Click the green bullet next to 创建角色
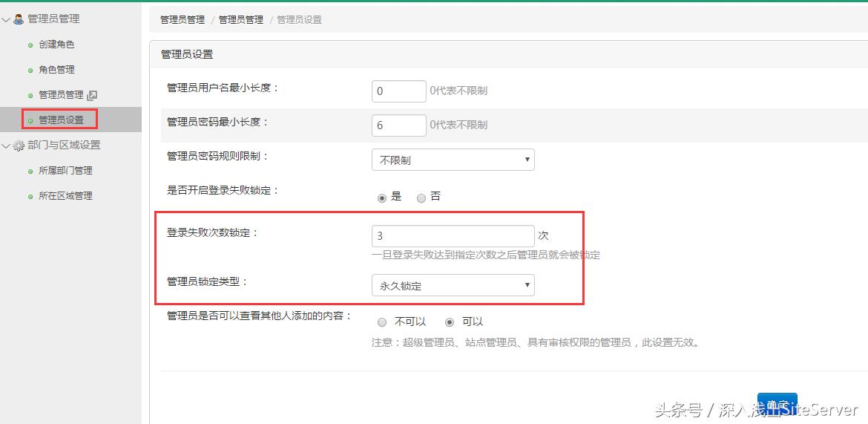This screenshot has width=868, height=424. (30, 45)
